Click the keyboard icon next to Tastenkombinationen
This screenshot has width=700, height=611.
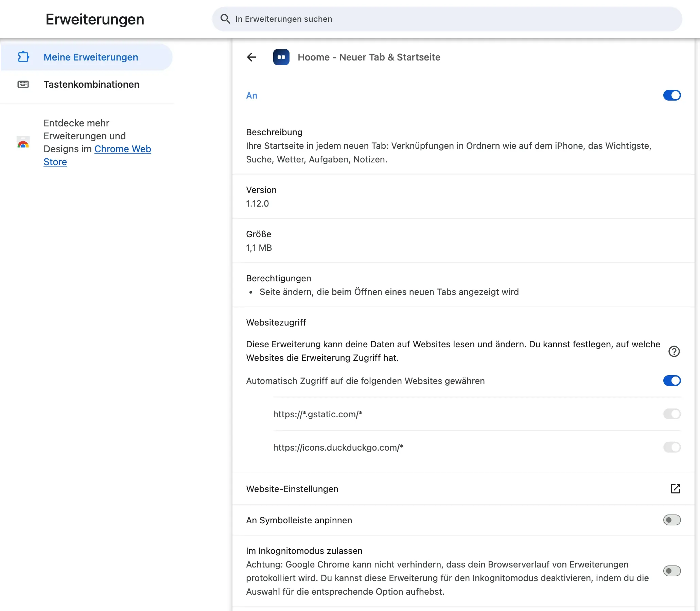point(23,84)
